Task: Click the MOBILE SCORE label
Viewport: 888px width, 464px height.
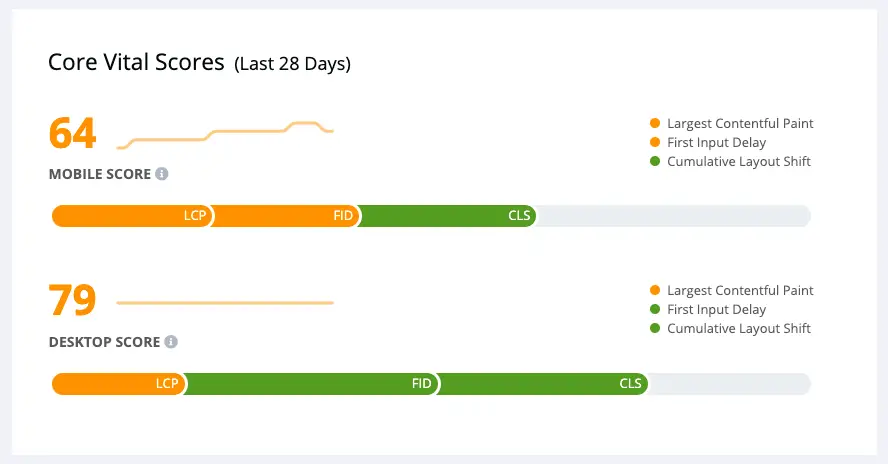Action: 100,174
